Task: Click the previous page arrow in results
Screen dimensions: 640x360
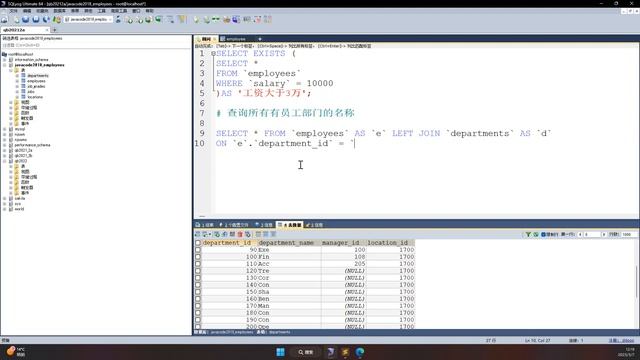Action: click(x=580, y=234)
